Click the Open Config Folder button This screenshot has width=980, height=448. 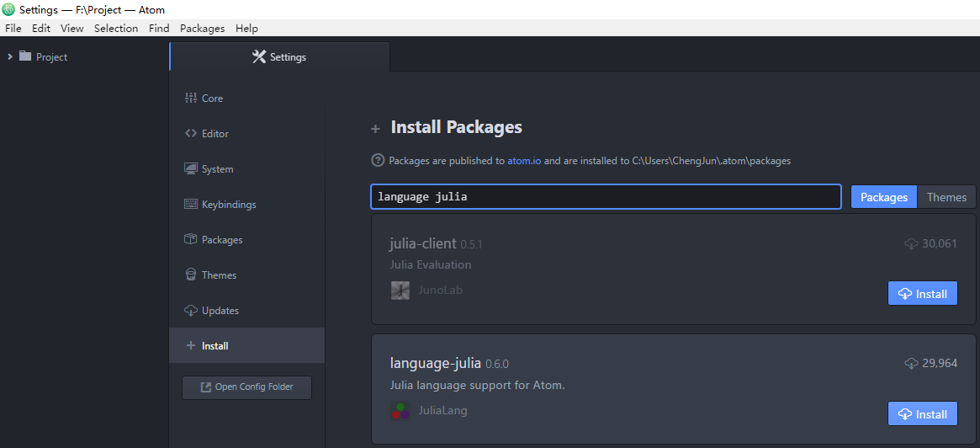click(246, 387)
